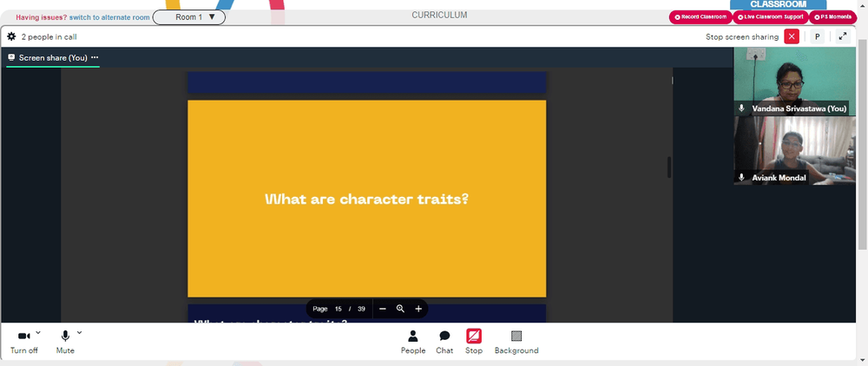This screenshot has width=868, height=366.
Task: Click the Record Classroom button
Action: [x=700, y=17]
